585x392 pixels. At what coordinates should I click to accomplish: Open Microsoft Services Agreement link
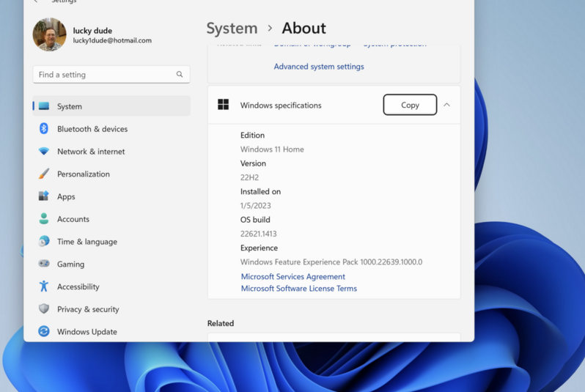pyautogui.click(x=293, y=276)
